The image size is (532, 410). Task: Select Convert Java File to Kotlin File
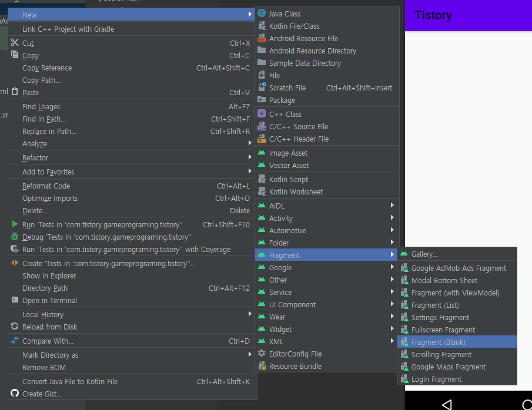(132, 382)
